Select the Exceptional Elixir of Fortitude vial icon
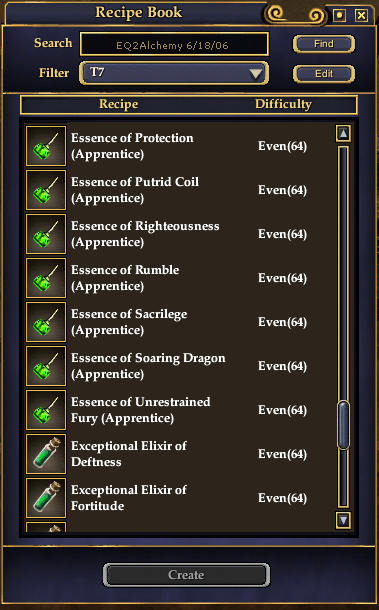Screen dimensions: 379x610 coord(46,498)
